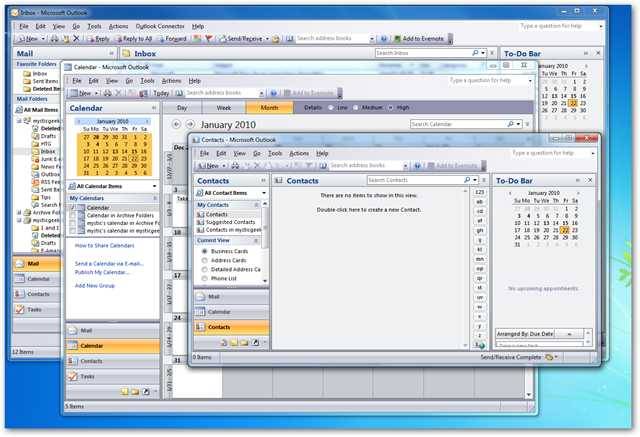Toggle the Calendar checkbox under My Calendars
The image size is (640, 437).
pos(73,208)
